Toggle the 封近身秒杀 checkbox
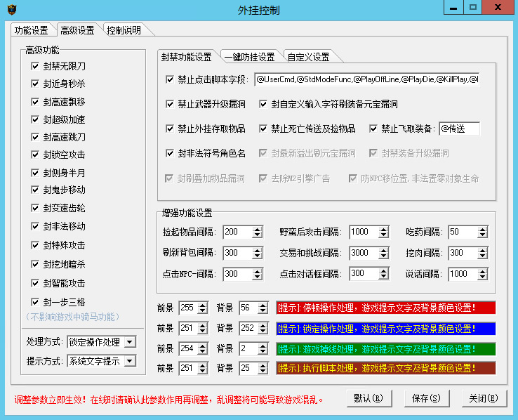Image resolution: width=518 pixels, height=420 pixels. point(34,84)
